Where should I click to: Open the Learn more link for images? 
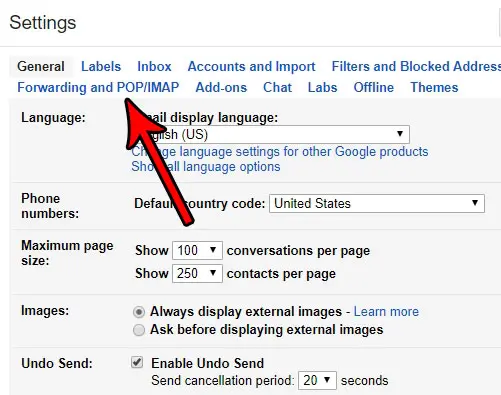click(x=386, y=311)
